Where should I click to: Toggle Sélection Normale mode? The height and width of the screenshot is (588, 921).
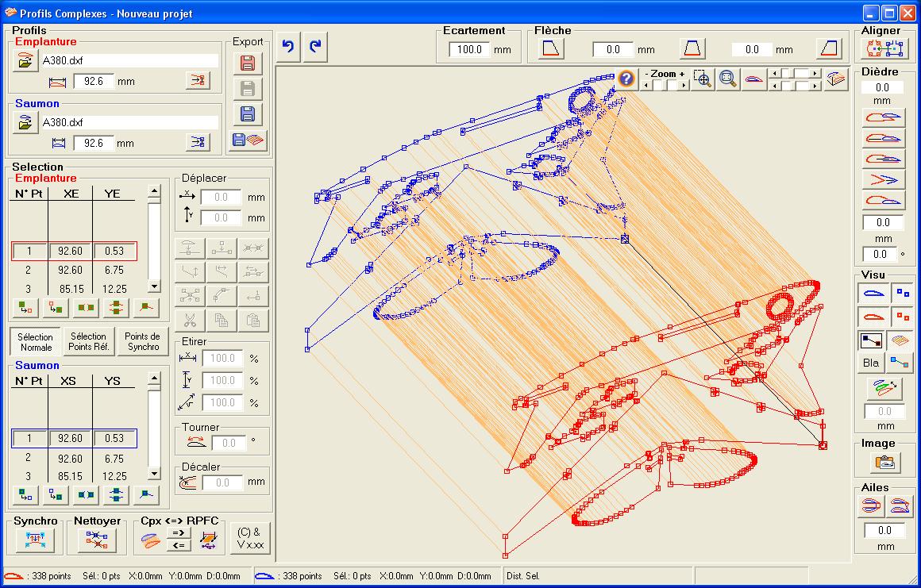(36, 341)
